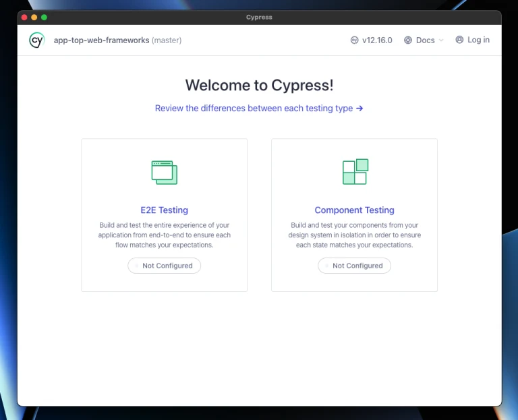Viewport: 518px width, 420px height.
Task: Click the arrow after the review differences link
Action: 359,109
